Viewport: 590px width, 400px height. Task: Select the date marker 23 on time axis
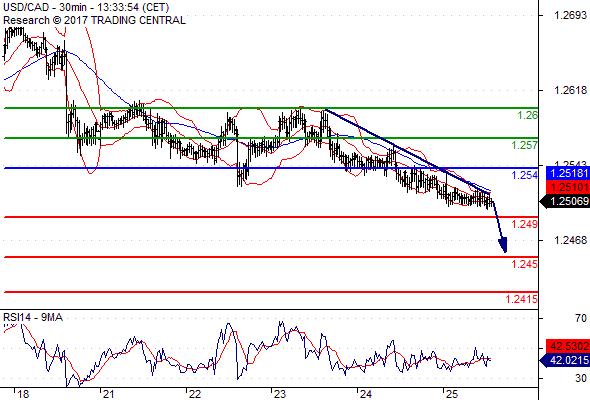[x=280, y=394]
